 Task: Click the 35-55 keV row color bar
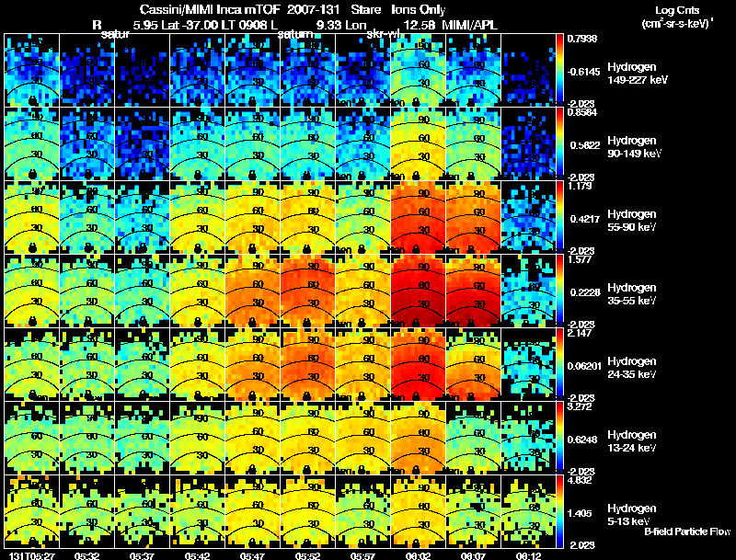[559, 291]
